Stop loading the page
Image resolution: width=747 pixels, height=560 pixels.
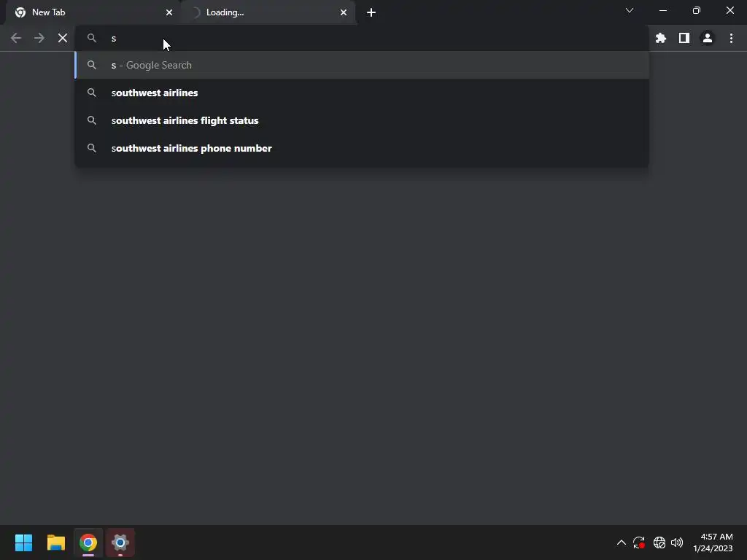(63, 38)
